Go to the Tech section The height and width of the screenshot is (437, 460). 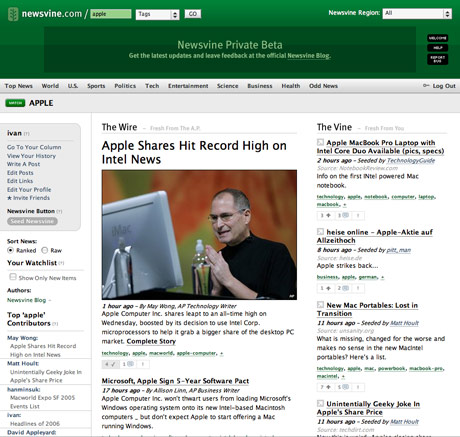152,86
